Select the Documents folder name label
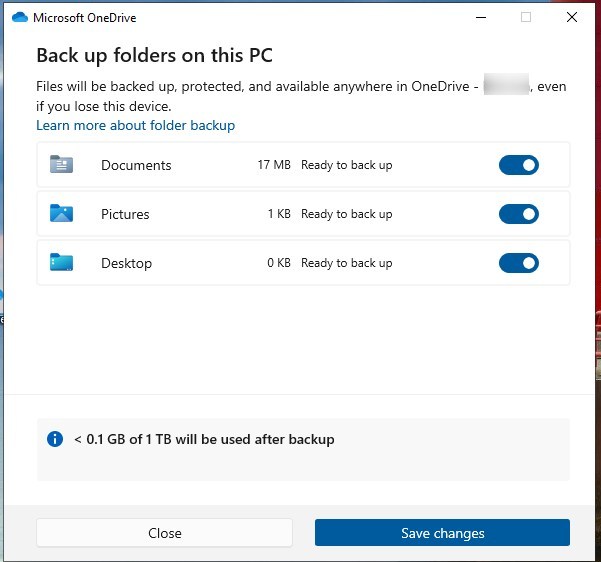Screen dimensions: 601x562 136,165
